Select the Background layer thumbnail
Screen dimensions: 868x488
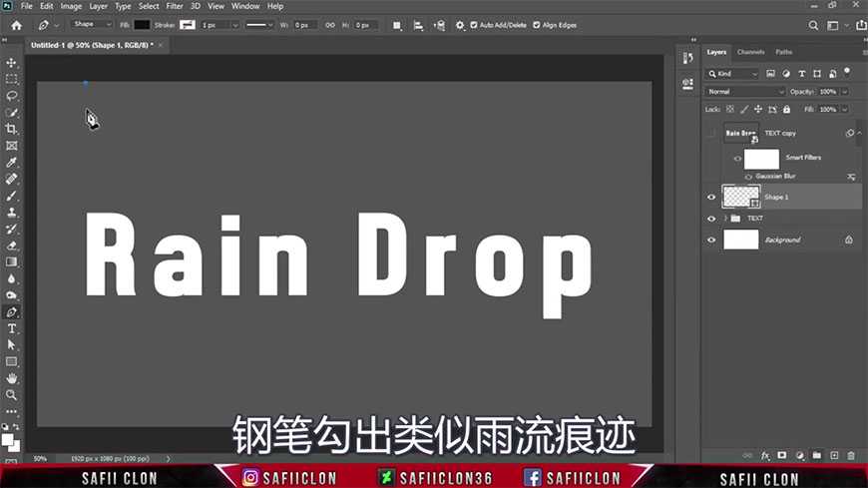(x=741, y=240)
